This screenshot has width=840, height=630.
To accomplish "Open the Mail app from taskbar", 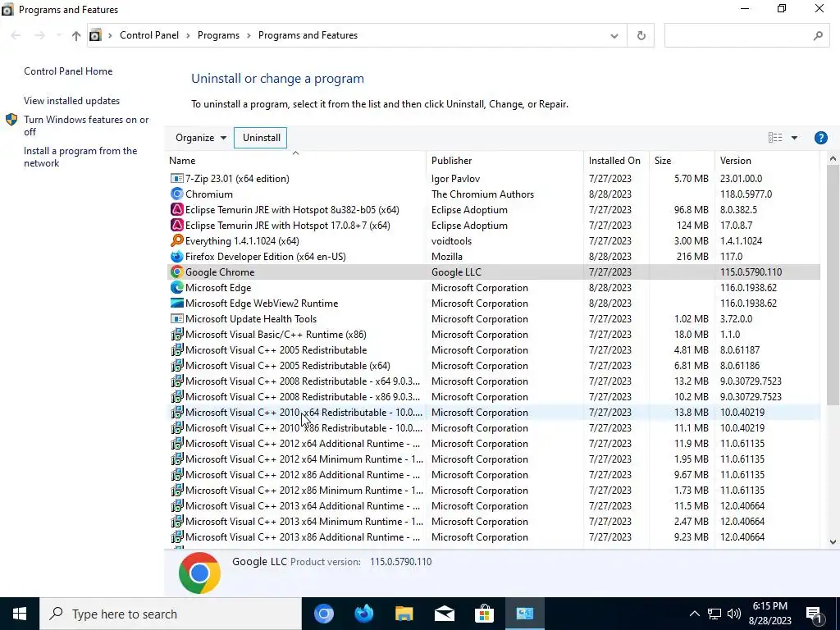I will 444,614.
